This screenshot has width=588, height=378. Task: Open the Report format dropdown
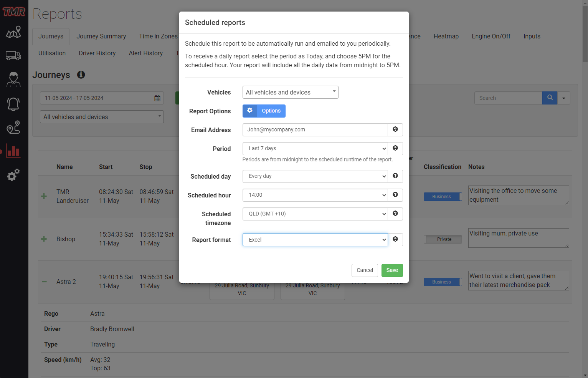pyautogui.click(x=315, y=240)
